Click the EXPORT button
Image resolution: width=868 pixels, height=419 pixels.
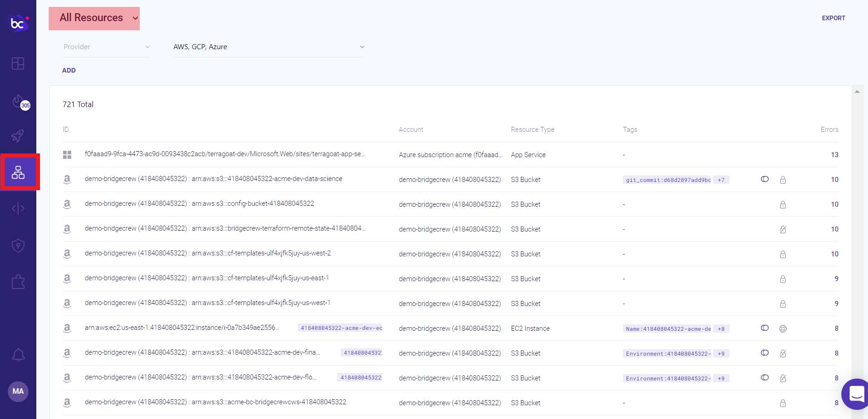[x=834, y=18]
